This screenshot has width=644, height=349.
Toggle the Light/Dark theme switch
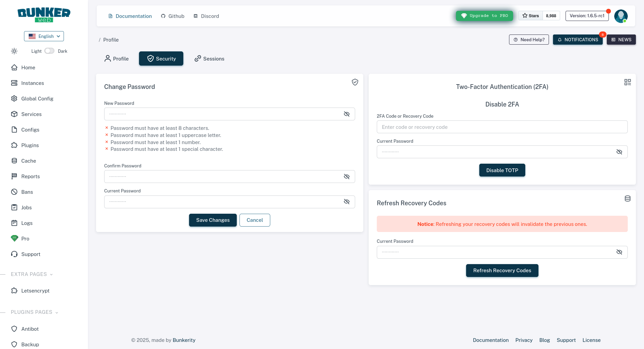click(49, 51)
